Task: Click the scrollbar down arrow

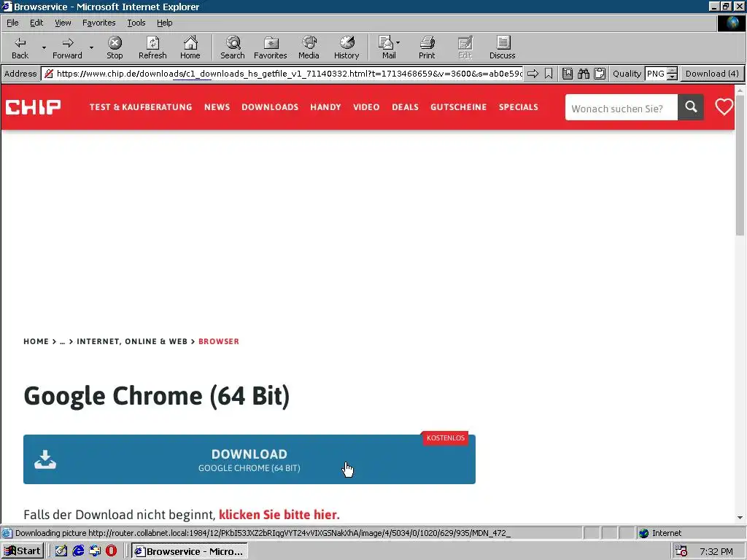Action: tap(740, 517)
